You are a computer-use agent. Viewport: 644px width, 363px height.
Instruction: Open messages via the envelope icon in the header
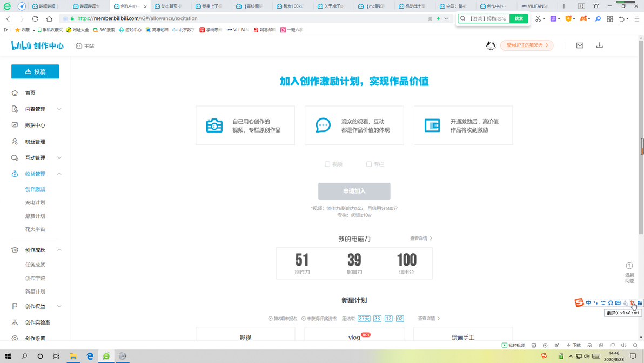(x=579, y=45)
